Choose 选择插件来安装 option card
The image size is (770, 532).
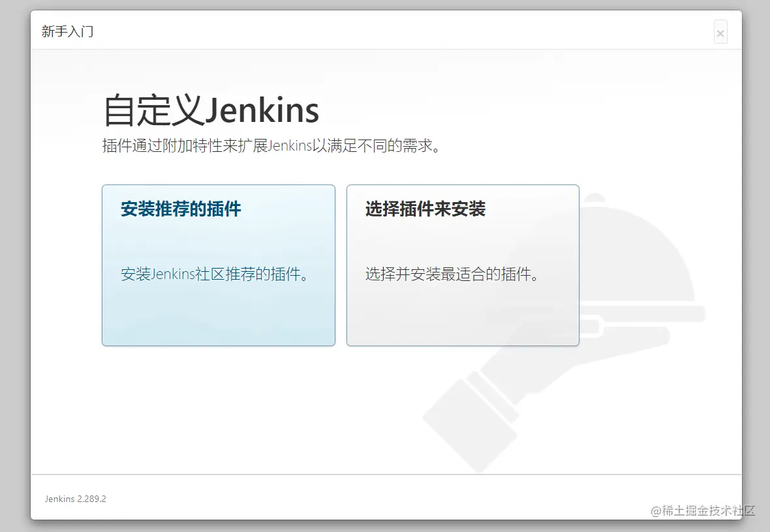[463, 265]
